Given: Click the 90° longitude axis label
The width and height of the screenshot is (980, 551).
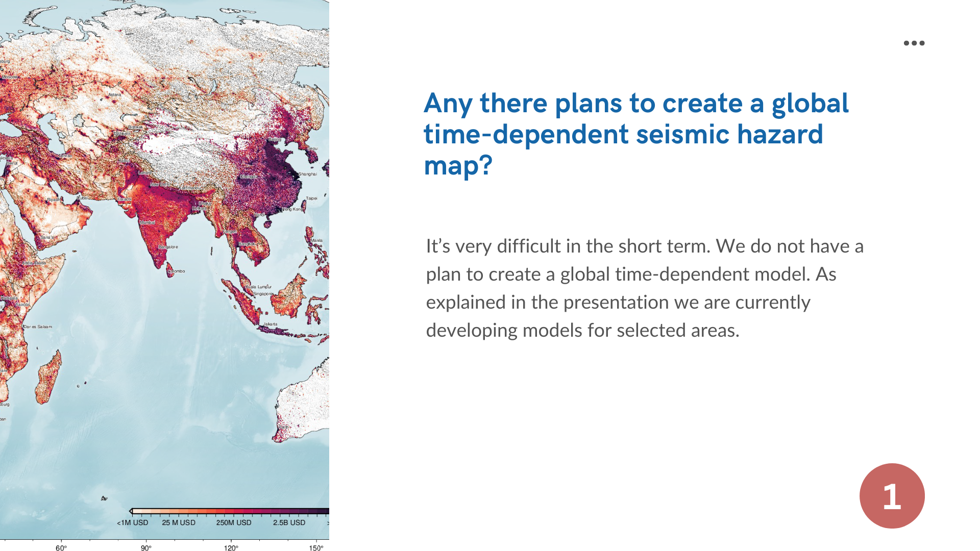Looking at the screenshot, I should (146, 548).
